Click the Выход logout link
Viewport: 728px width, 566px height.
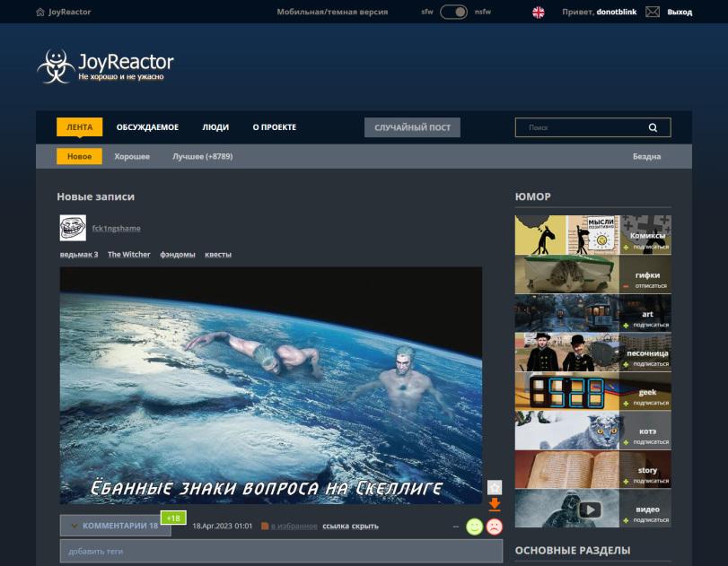(680, 12)
